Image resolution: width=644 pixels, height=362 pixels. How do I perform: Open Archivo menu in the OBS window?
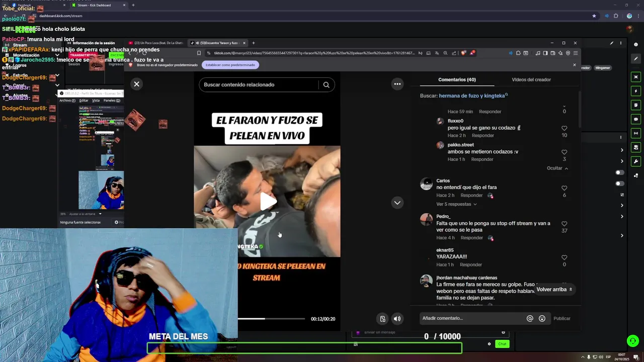[67, 101]
